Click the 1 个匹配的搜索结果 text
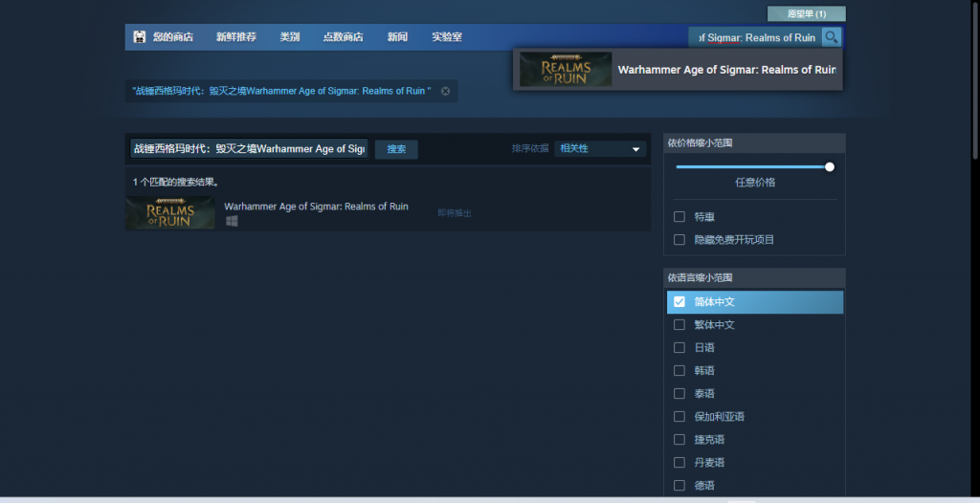980x503 pixels. tap(176, 183)
